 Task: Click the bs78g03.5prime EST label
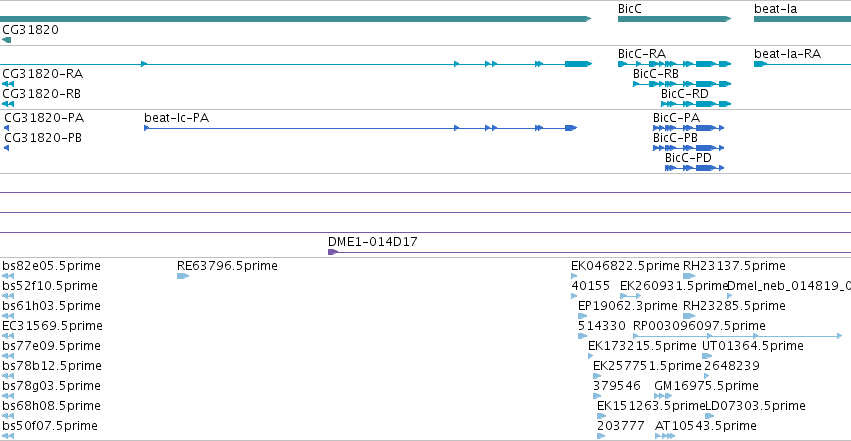(52, 386)
